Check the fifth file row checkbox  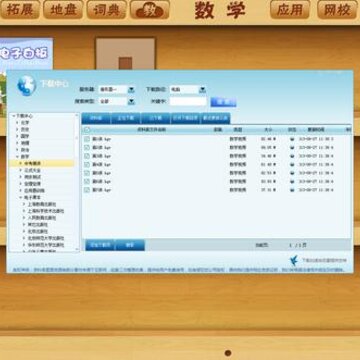coord(87,173)
